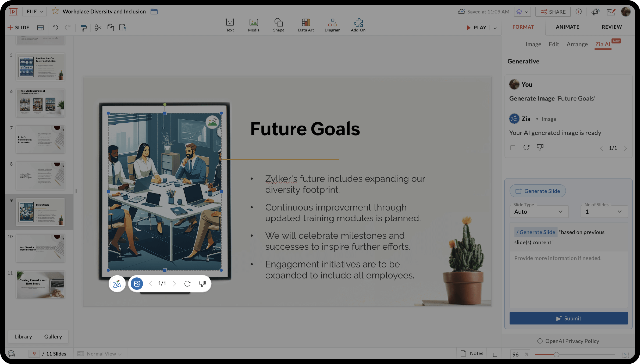Open the OpenAI Privacy Policy link
Image resolution: width=640 pixels, height=364 pixels.
coord(572,341)
